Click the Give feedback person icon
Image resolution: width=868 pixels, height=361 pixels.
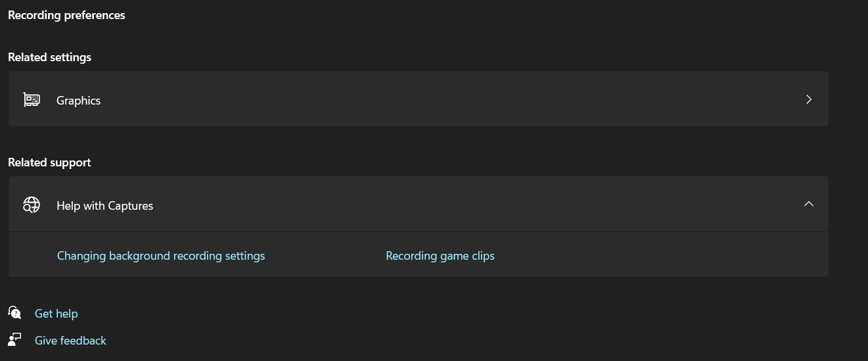point(14,340)
